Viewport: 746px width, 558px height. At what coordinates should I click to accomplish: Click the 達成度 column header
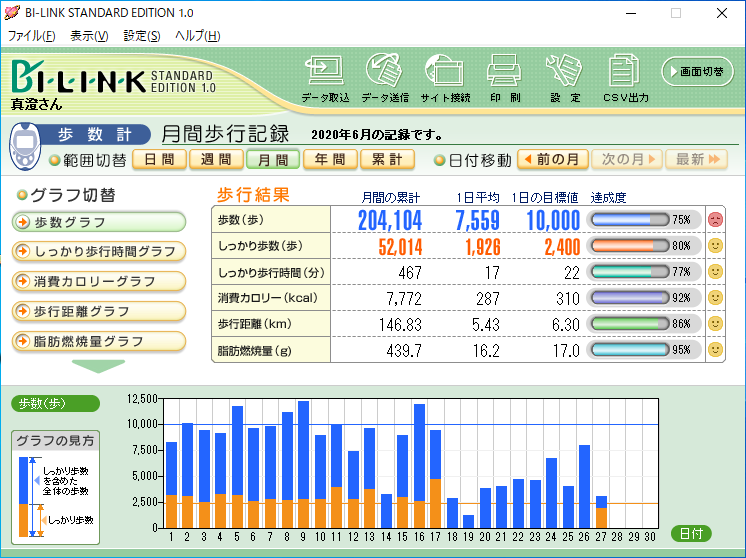608,197
